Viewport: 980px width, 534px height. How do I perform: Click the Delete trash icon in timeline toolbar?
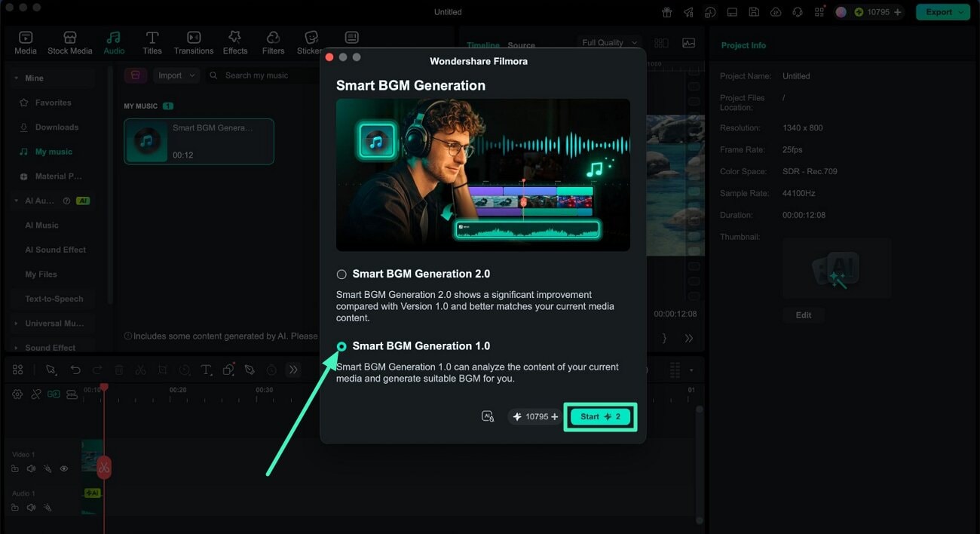click(x=119, y=370)
